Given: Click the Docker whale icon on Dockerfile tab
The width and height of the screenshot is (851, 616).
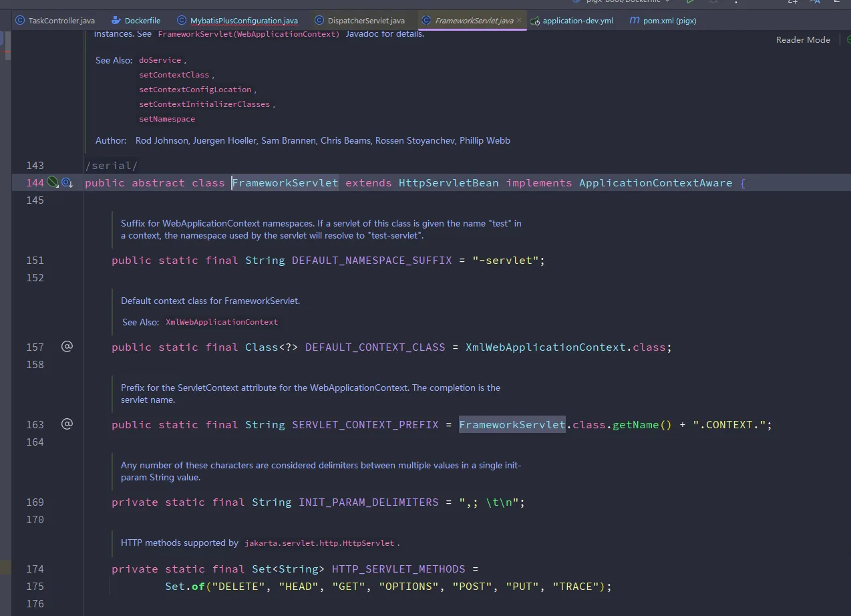Looking at the screenshot, I should point(116,21).
